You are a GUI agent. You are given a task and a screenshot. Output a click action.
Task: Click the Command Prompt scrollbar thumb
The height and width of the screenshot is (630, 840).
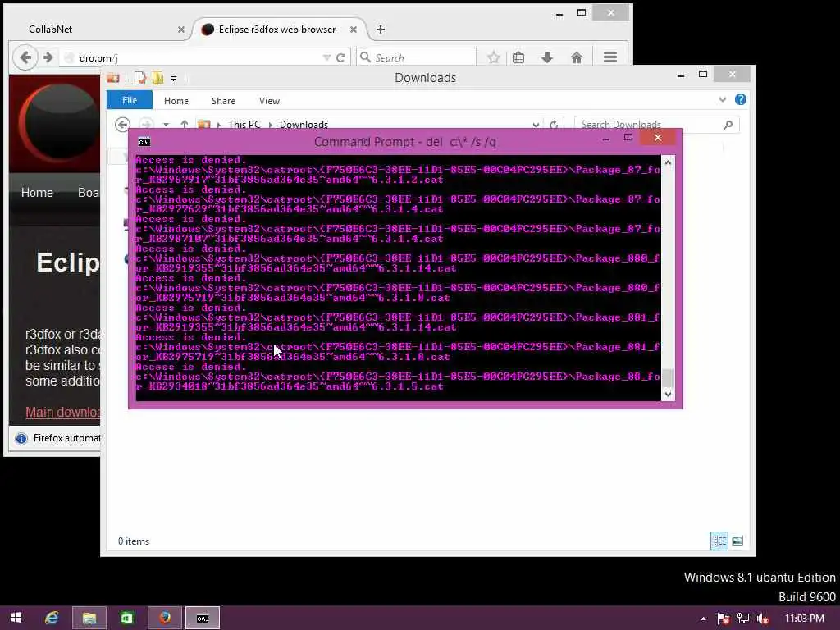point(668,377)
